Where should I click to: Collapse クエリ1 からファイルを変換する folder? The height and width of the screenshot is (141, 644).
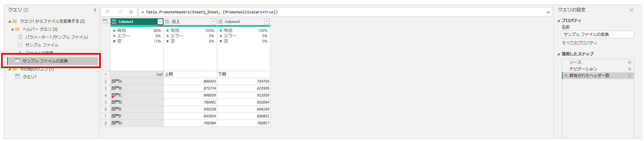9,21
